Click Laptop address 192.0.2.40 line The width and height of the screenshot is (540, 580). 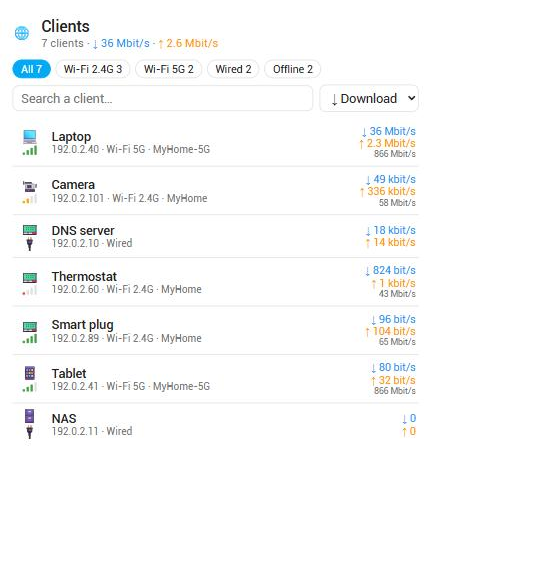click(131, 149)
